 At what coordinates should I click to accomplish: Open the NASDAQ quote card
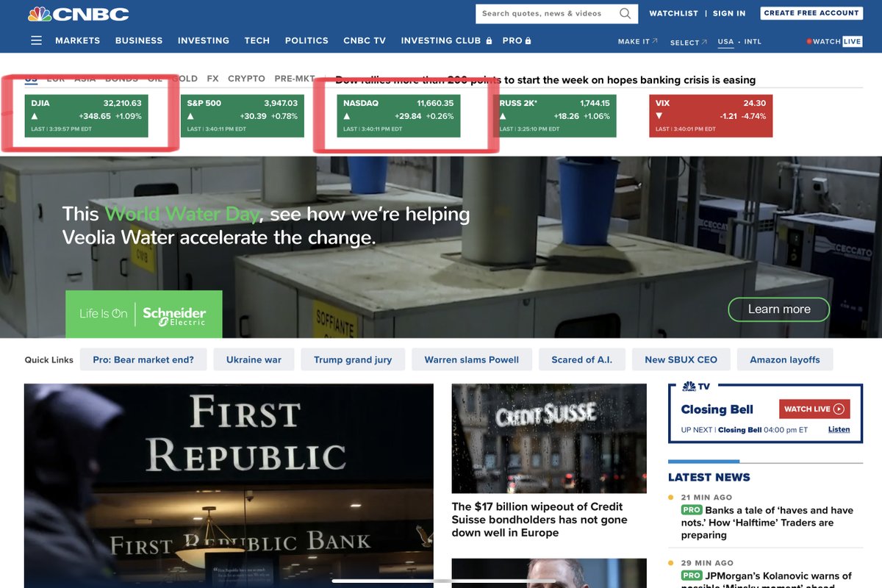tap(398, 115)
